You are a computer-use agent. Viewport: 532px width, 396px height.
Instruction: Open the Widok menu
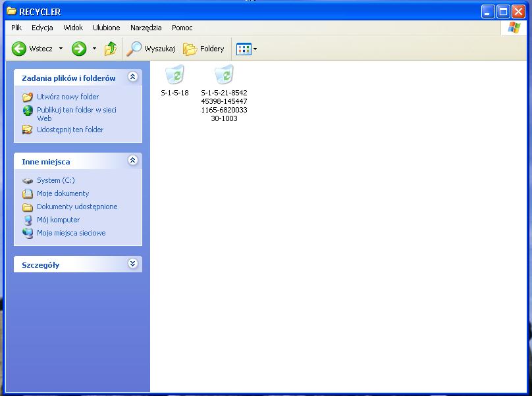click(73, 28)
